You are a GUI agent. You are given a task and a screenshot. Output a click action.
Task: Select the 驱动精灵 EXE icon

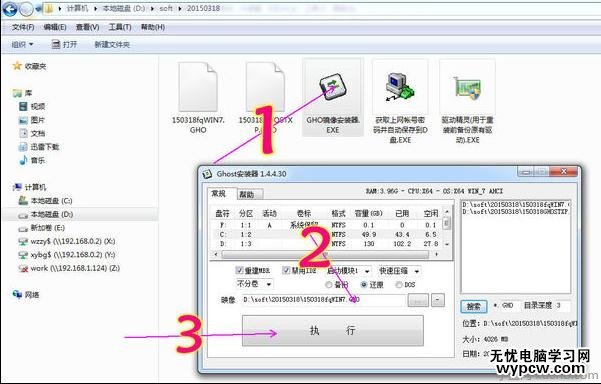coord(467,88)
